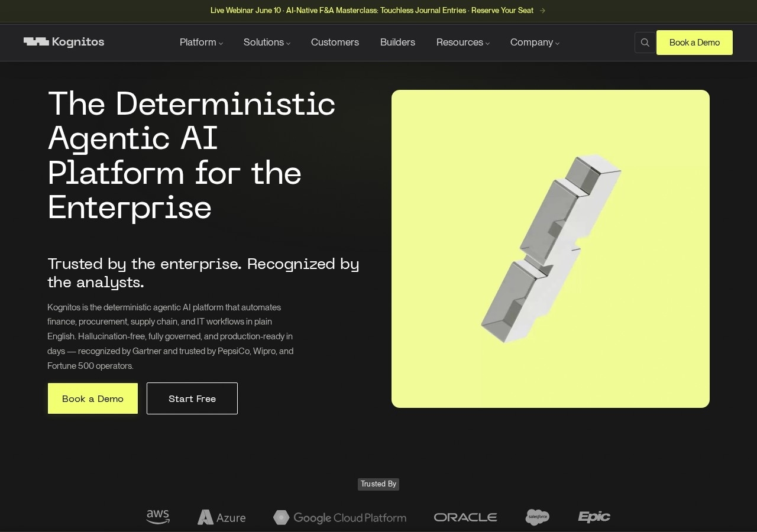Screen dimensions: 757x532
Task: Click the Google Cloud Platform logo
Action: point(339,518)
